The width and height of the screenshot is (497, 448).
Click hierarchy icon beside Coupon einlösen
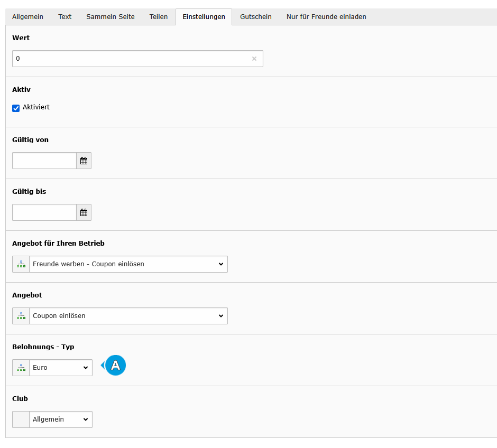click(21, 316)
